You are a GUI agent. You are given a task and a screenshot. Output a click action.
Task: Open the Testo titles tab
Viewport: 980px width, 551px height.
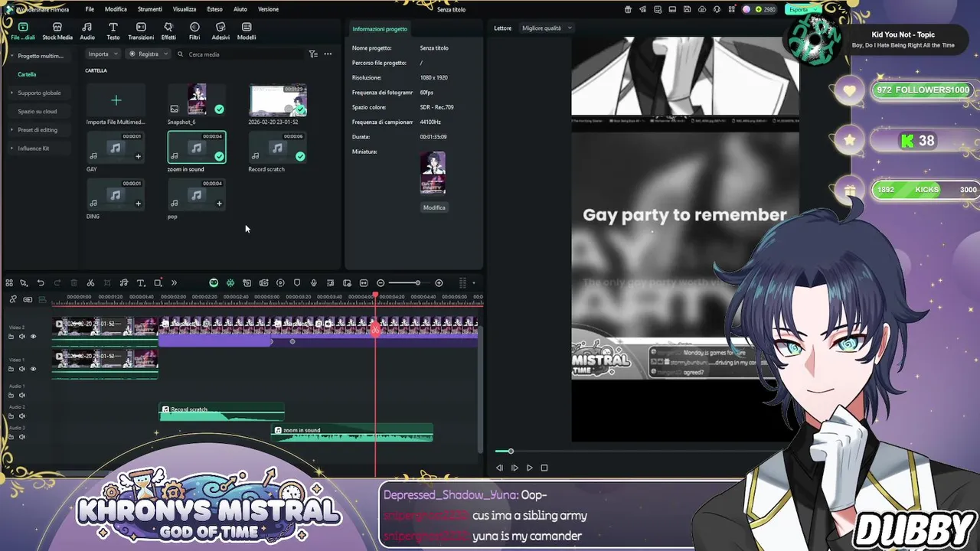[x=113, y=31]
